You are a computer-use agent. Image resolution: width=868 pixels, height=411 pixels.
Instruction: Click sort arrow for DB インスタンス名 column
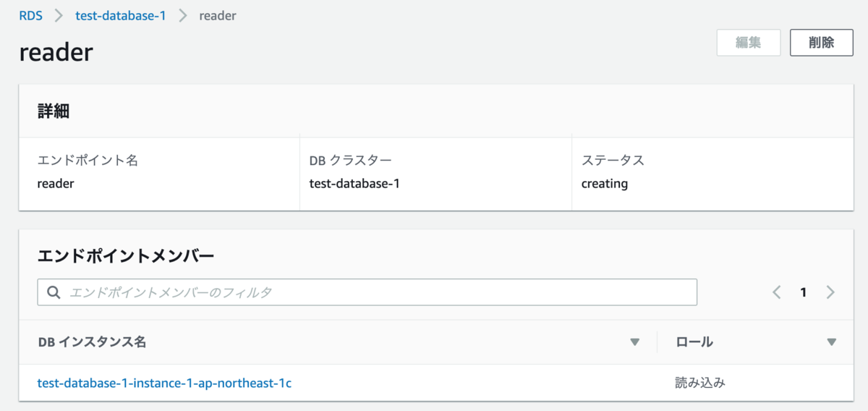pyautogui.click(x=635, y=342)
